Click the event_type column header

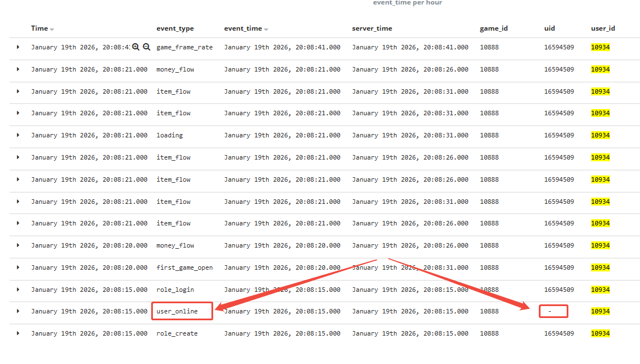click(175, 28)
